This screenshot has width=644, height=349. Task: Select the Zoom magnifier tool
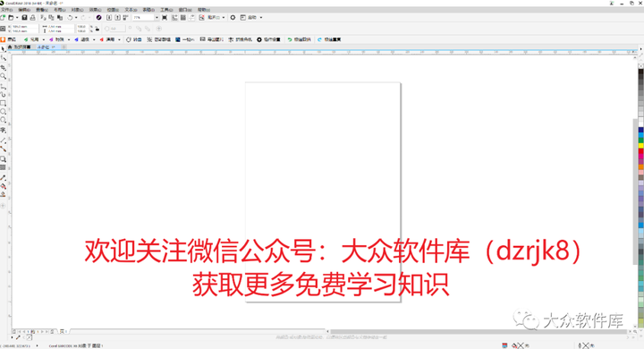click(4, 76)
